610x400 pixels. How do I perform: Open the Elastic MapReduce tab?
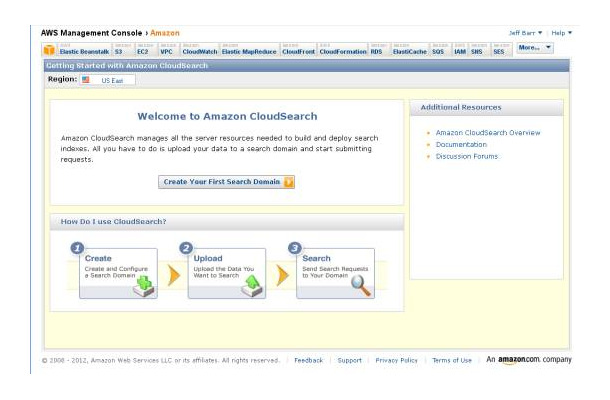click(x=249, y=51)
